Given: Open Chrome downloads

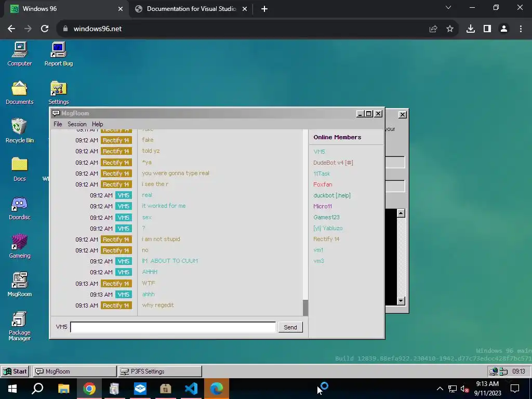Looking at the screenshot, I should [x=471, y=29].
